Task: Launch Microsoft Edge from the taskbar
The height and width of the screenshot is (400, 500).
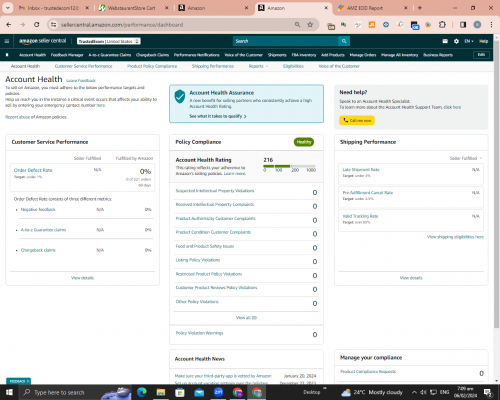Action: (x=142, y=392)
